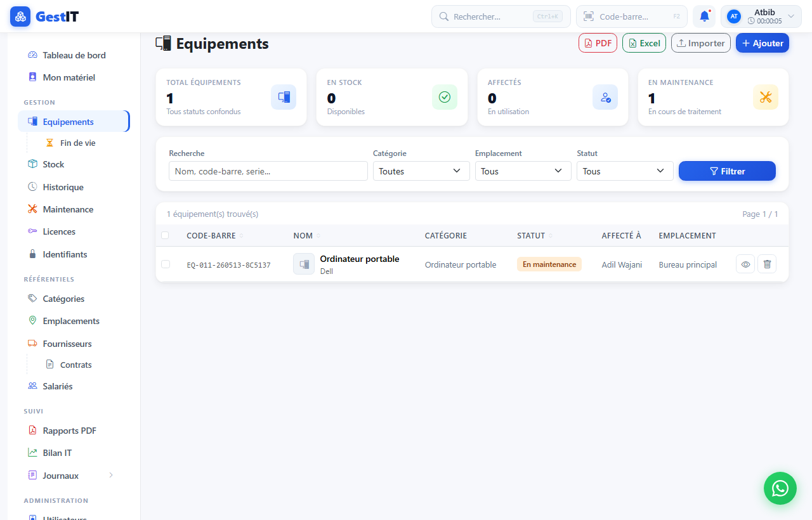Focus the global Rechercher field
Image resolution: width=812 pixels, height=520 pixels.
point(501,16)
